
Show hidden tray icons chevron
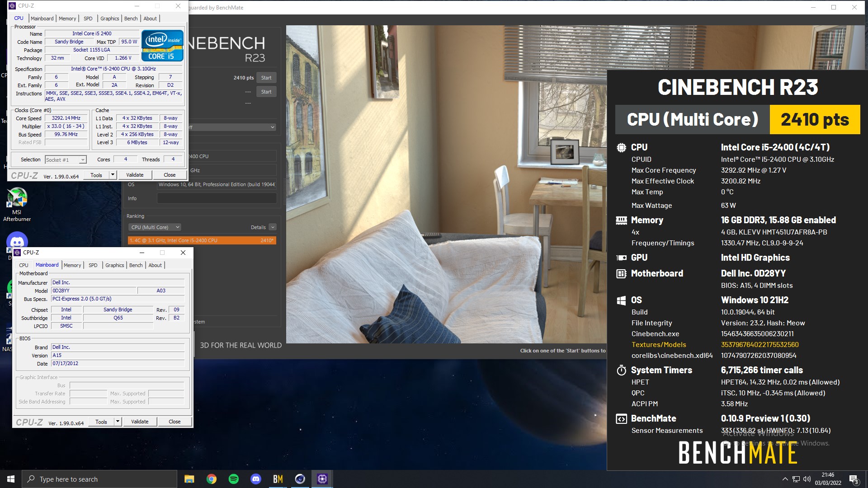785,479
